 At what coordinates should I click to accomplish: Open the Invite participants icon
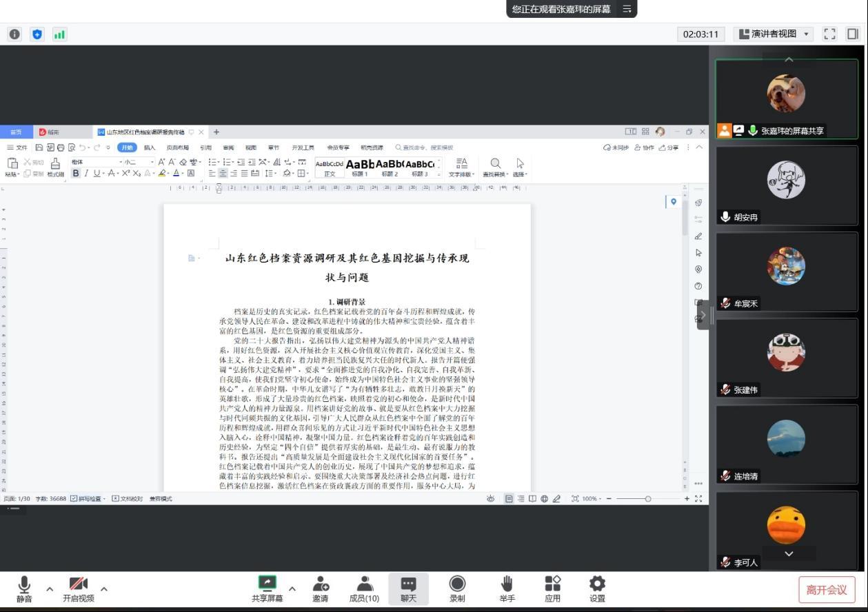320,584
